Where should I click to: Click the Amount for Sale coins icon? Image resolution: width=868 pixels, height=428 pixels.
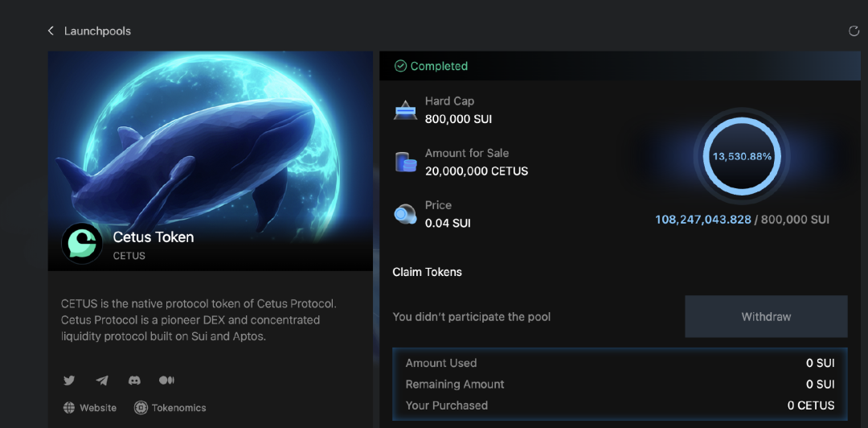(405, 162)
